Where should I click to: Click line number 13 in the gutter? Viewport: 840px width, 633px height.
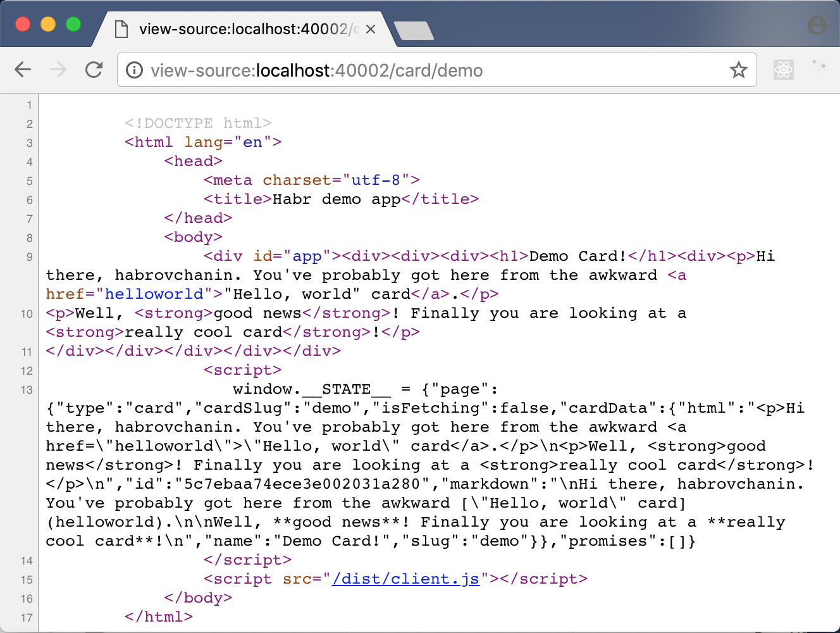click(x=27, y=390)
